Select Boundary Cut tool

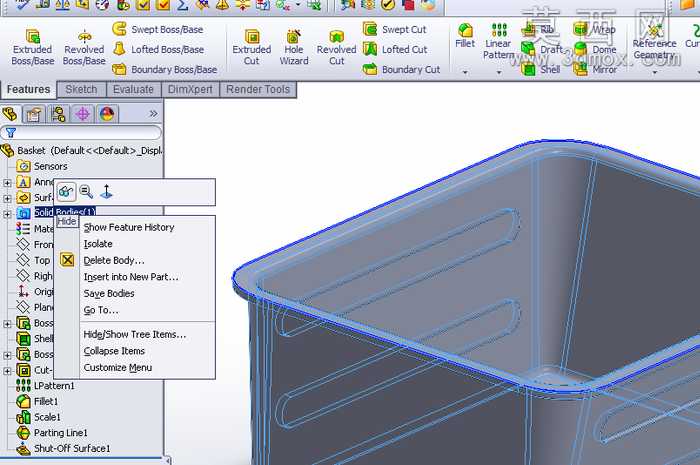click(x=401, y=70)
